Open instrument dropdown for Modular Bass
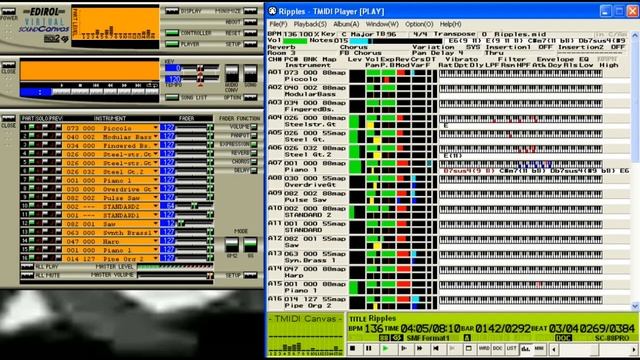The image size is (640, 360). pyautogui.click(x=156, y=137)
